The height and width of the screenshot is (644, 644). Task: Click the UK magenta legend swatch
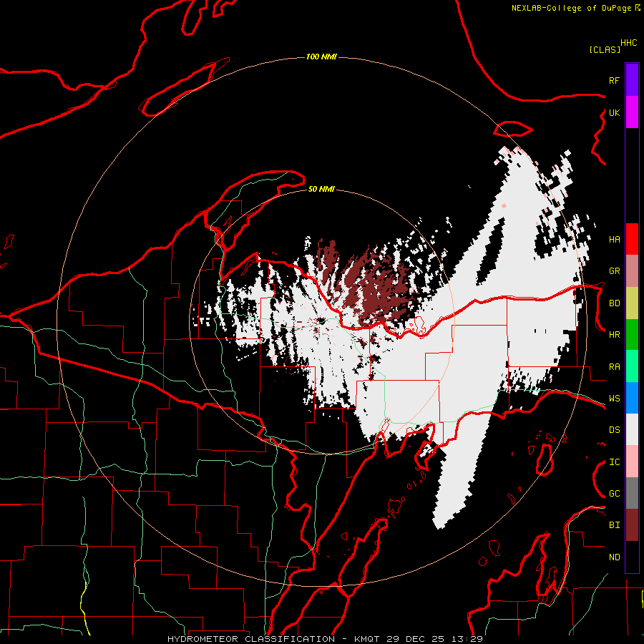tap(632, 112)
